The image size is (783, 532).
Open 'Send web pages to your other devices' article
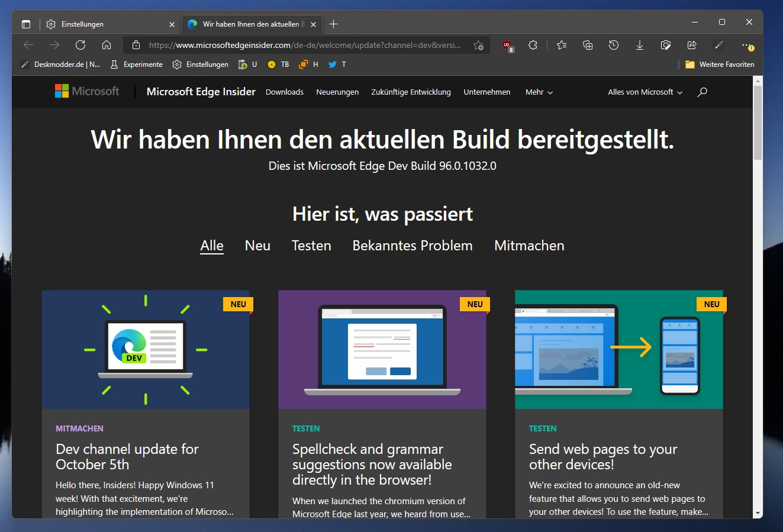(603, 457)
